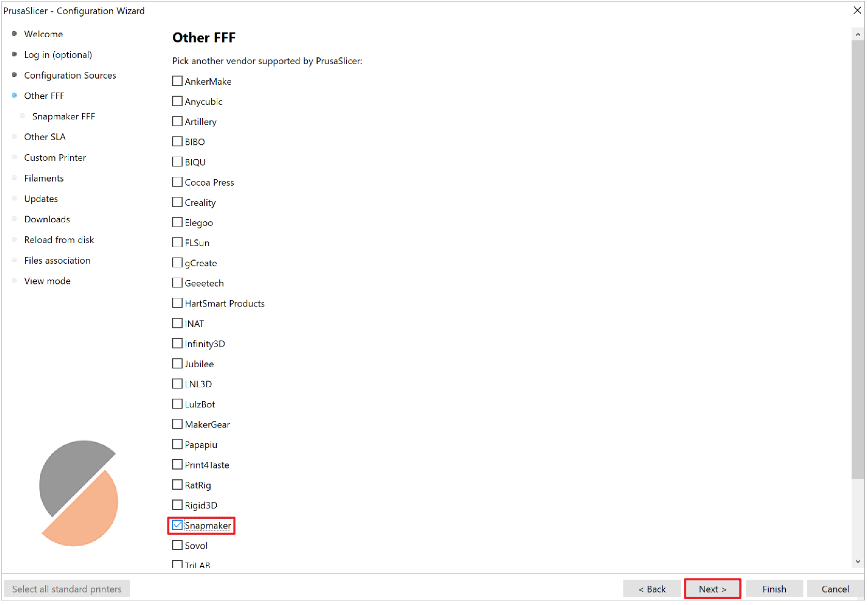Open the Updates wizard step
This screenshot has height=605, width=868.
coord(41,199)
